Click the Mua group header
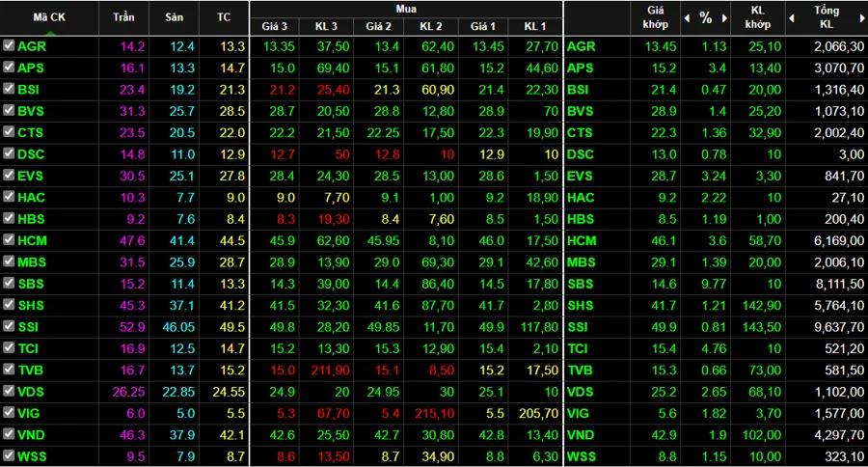Screen dimensions: 868x467 tap(406, 7)
